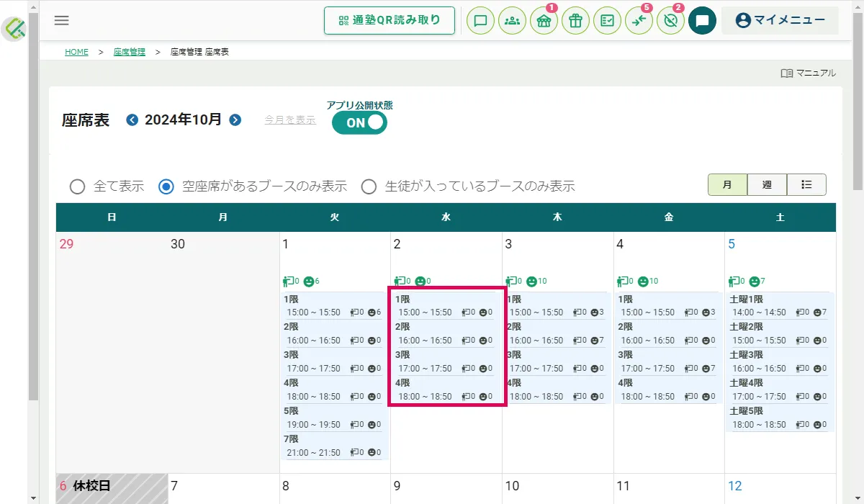Click the scrollbar down arrow
The height and width of the screenshot is (504, 864).
click(858, 498)
